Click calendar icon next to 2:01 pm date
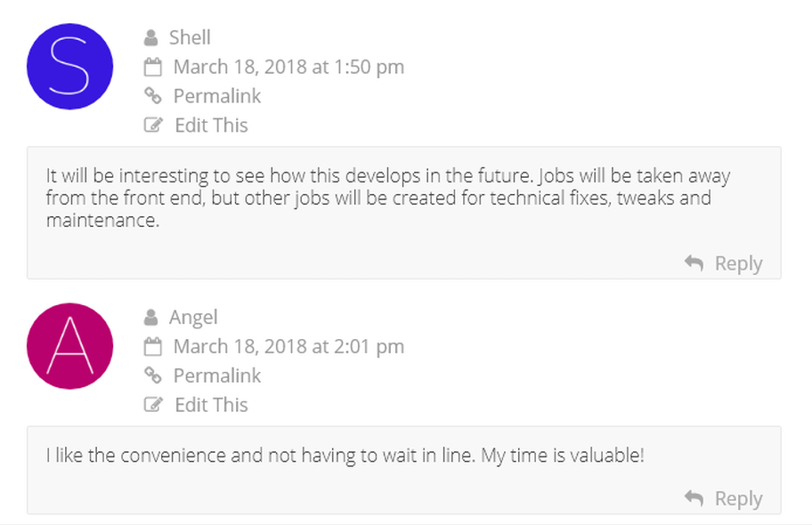The image size is (812, 525). pyautogui.click(x=153, y=346)
